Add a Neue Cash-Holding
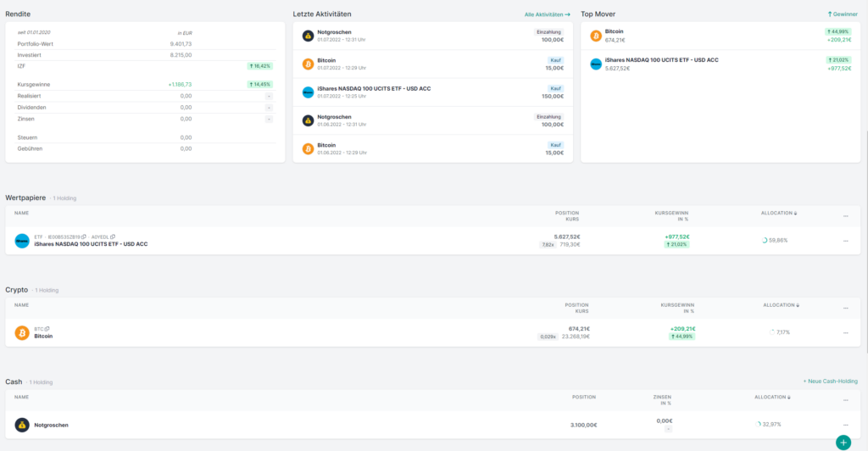Screen dimensions: 868x451 [x=831, y=381]
